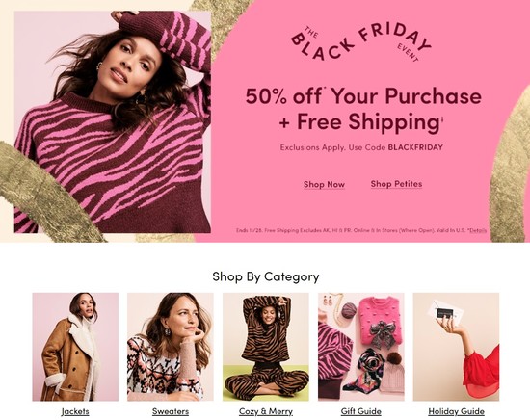
Task: Click the Sweaters fair isle model thumbnail
Action: 171,347
